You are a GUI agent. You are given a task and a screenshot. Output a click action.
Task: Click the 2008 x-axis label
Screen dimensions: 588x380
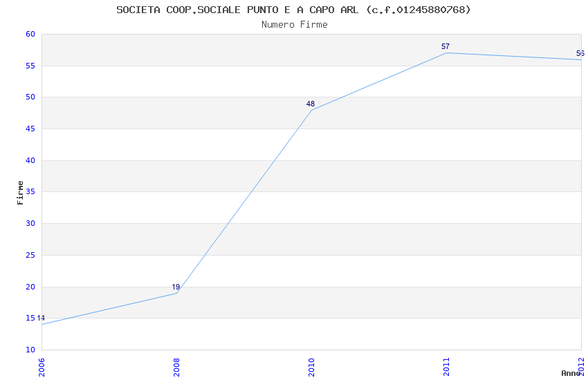pyautogui.click(x=176, y=366)
